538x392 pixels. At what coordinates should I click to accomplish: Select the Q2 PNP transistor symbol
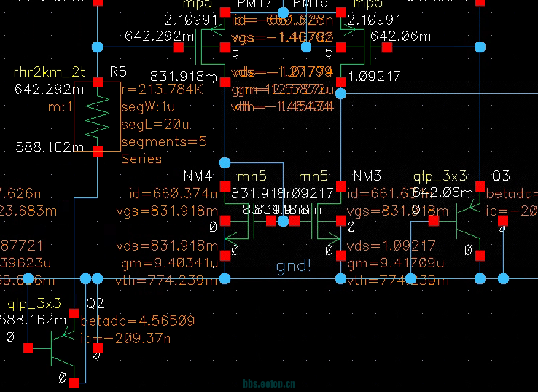pos(63,348)
